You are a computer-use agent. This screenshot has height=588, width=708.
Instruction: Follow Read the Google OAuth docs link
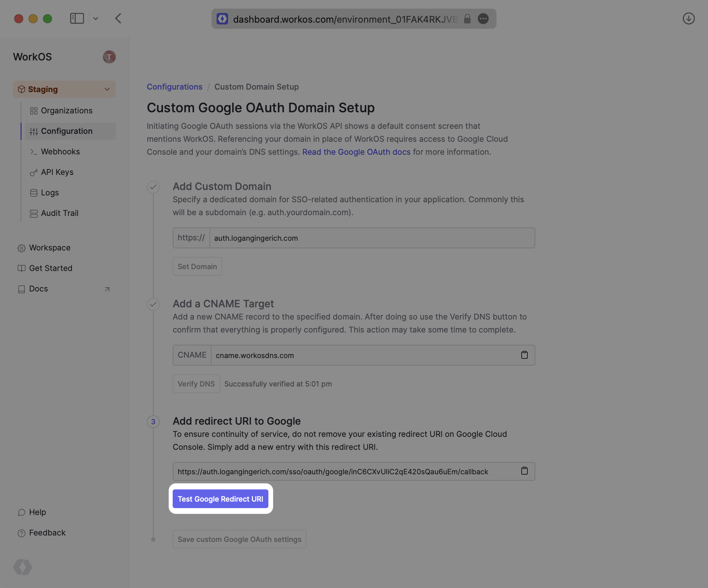[356, 152]
